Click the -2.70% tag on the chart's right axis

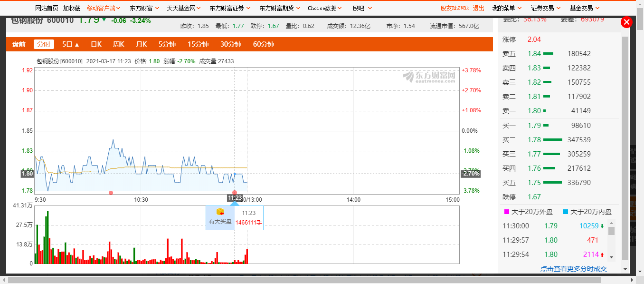(x=470, y=174)
